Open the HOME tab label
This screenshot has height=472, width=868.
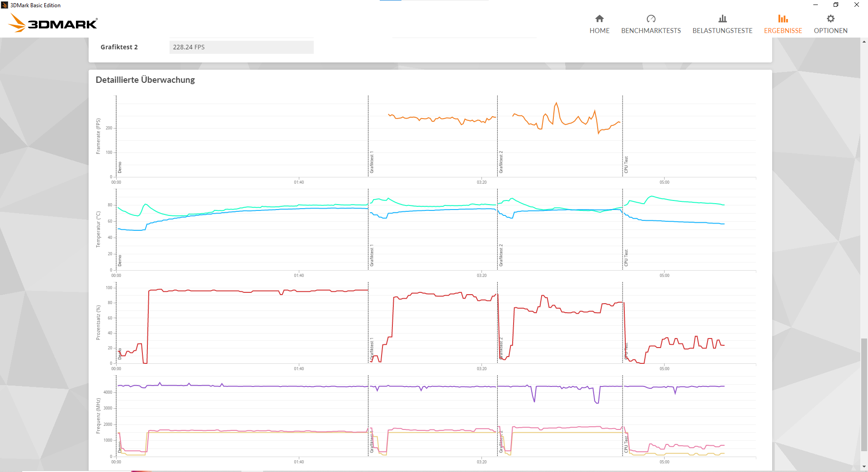click(599, 31)
